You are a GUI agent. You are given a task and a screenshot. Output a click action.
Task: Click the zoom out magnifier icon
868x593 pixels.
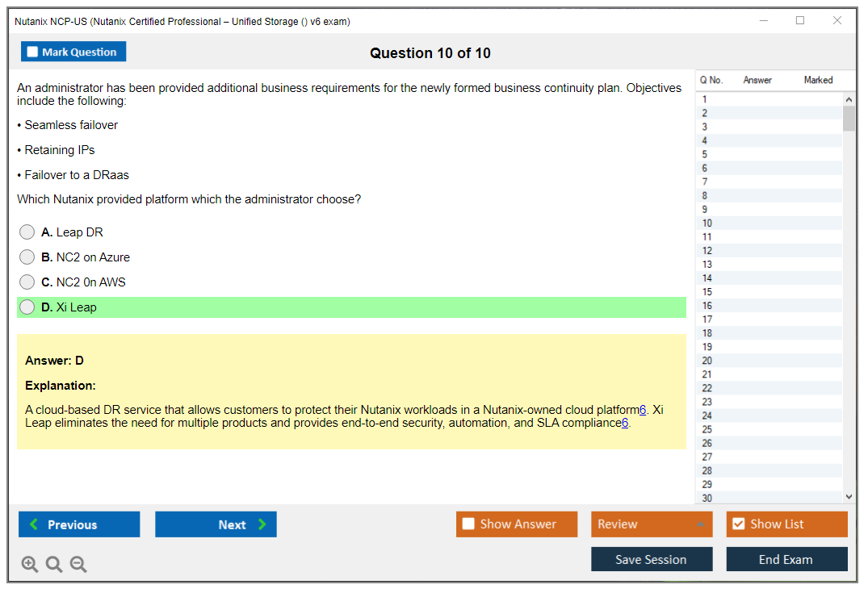tap(78, 565)
